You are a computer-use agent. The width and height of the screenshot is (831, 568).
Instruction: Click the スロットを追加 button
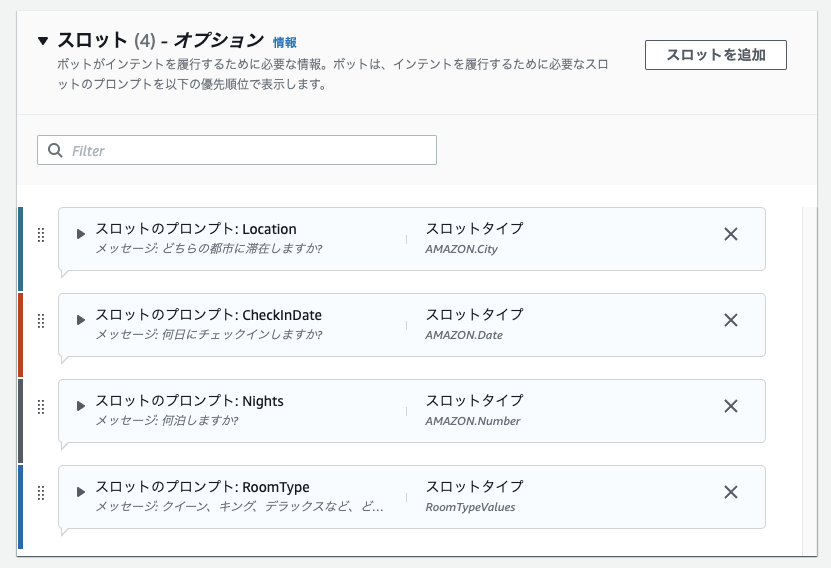tap(715, 55)
